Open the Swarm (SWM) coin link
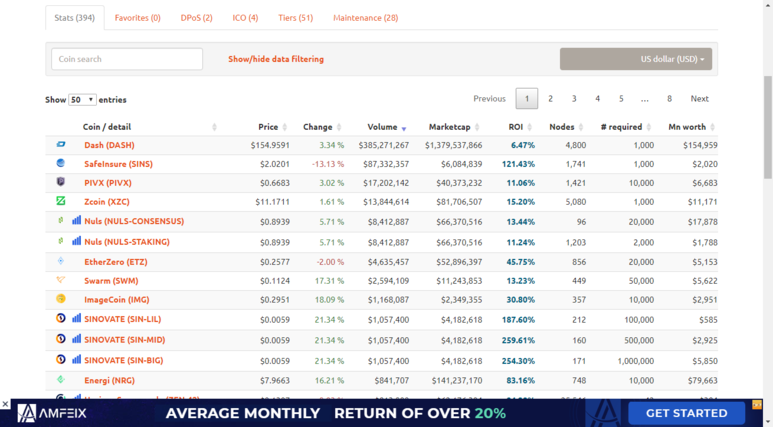773x427 pixels. [x=111, y=281]
